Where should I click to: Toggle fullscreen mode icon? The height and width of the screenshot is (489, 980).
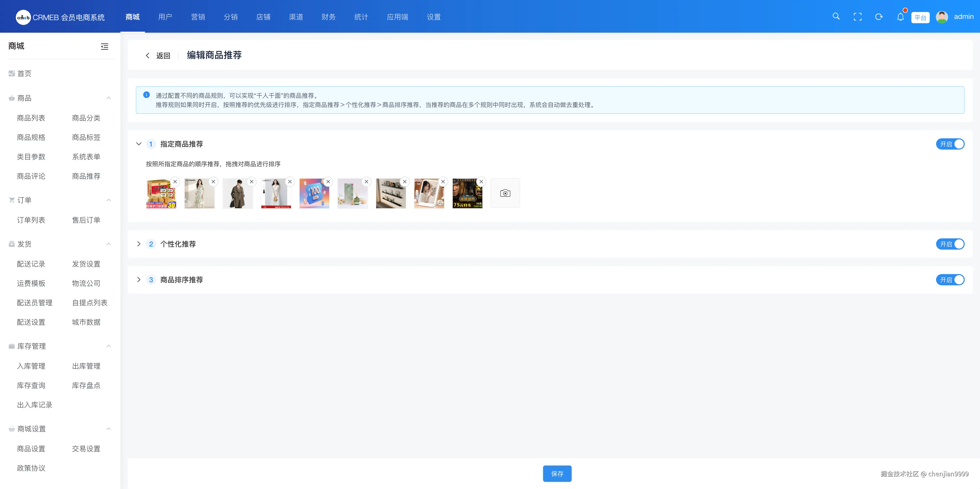point(857,17)
